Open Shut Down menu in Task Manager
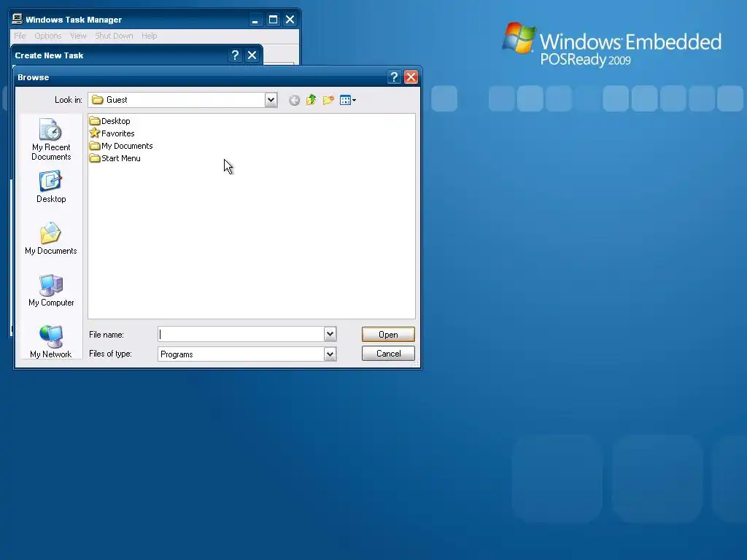Viewport: 747px width, 560px height. [x=114, y=36]
